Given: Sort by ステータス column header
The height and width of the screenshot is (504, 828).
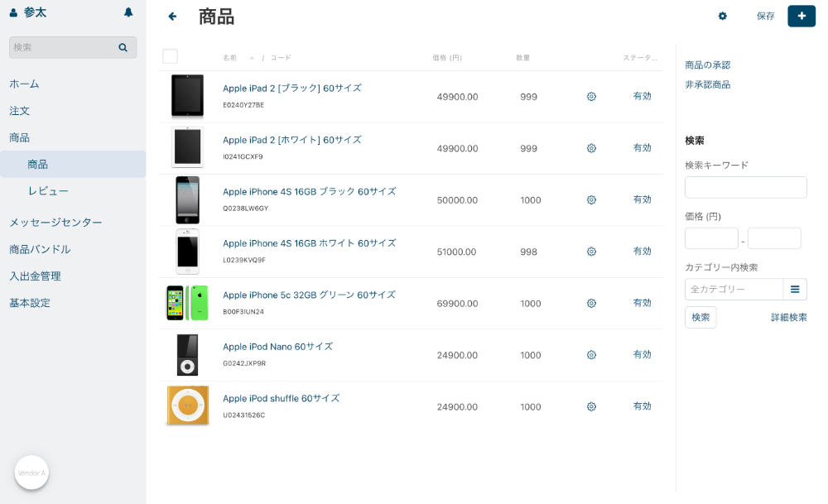Looking at the screenshot, I should [639, 58].
